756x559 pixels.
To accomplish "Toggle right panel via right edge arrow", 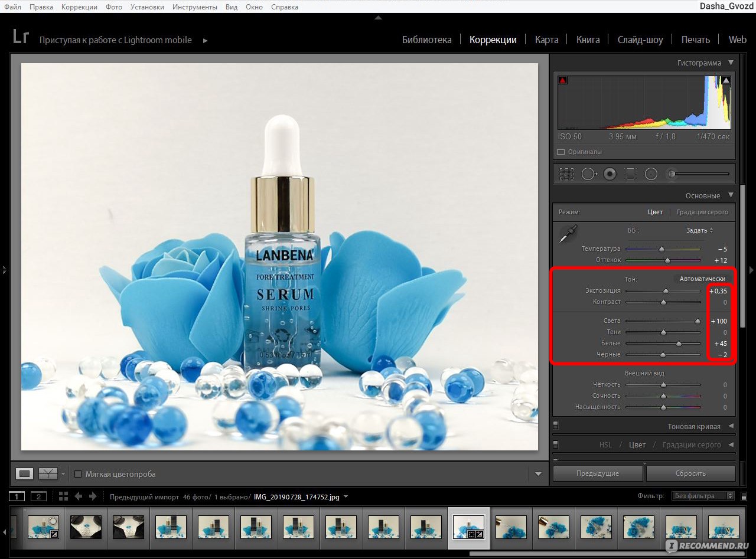I will (751, 270).
